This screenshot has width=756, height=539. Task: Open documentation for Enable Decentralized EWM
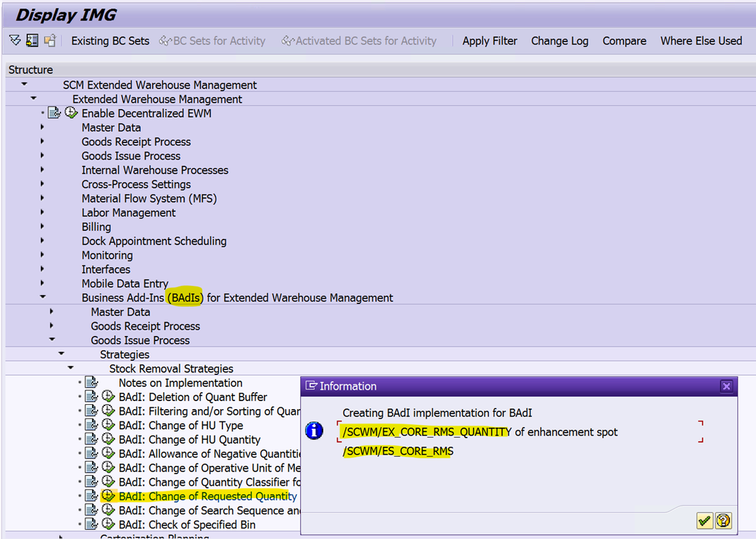(x=54, y=113)
